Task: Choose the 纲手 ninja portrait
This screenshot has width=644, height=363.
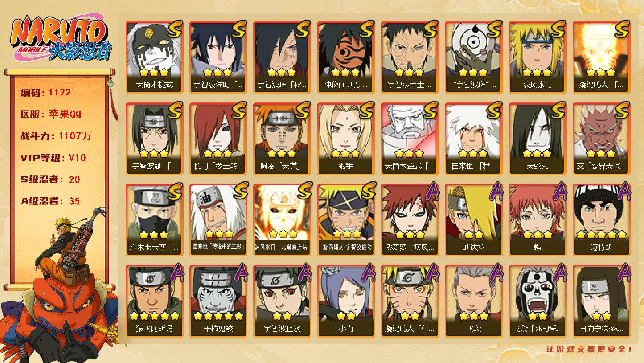Action: (346, 138)
